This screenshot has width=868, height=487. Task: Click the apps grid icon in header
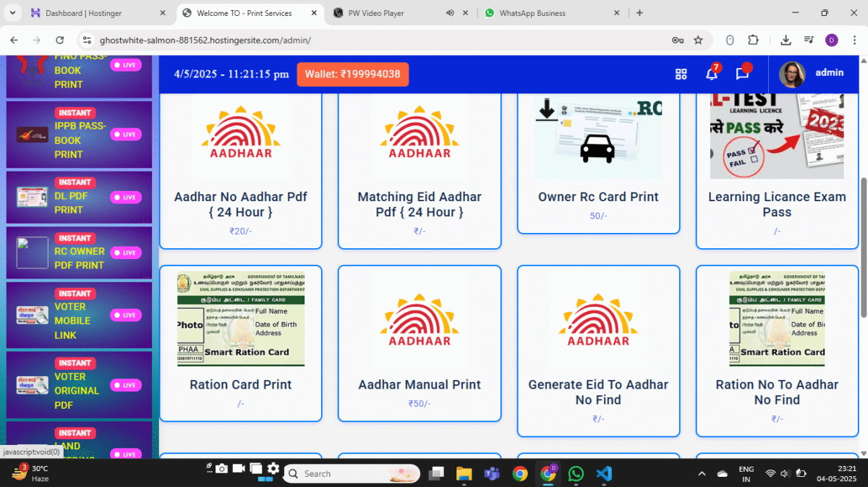681,74
